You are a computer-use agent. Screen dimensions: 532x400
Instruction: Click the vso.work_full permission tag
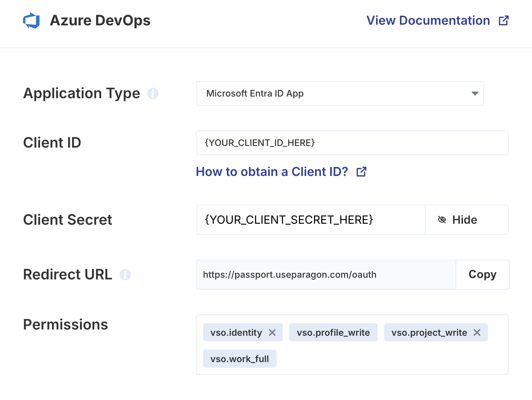click(x=240, y=359)
